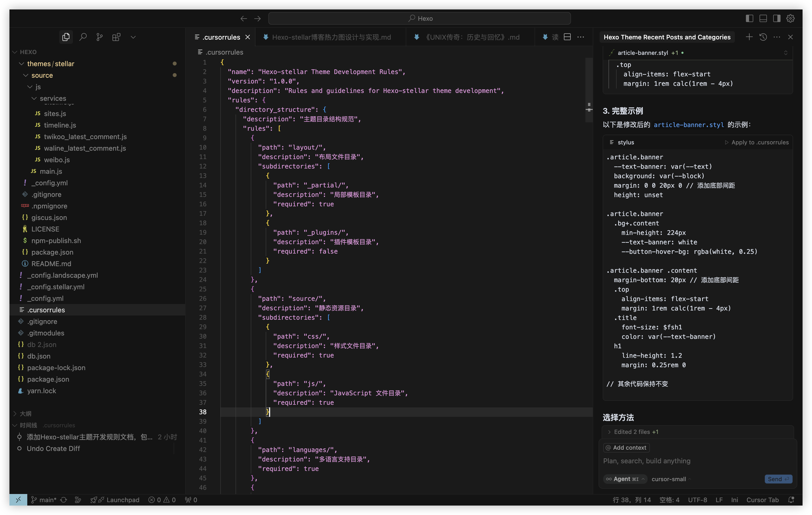The height and width of the screenshot is (515, 812).
Task: Open notifications bell icon
Action: point(791,500)
